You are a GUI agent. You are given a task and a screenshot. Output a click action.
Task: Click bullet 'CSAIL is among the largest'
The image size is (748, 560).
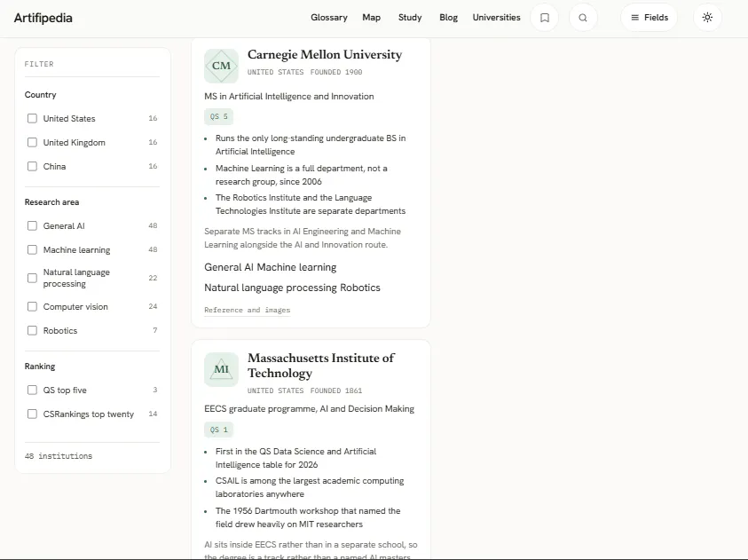(309, 487)
